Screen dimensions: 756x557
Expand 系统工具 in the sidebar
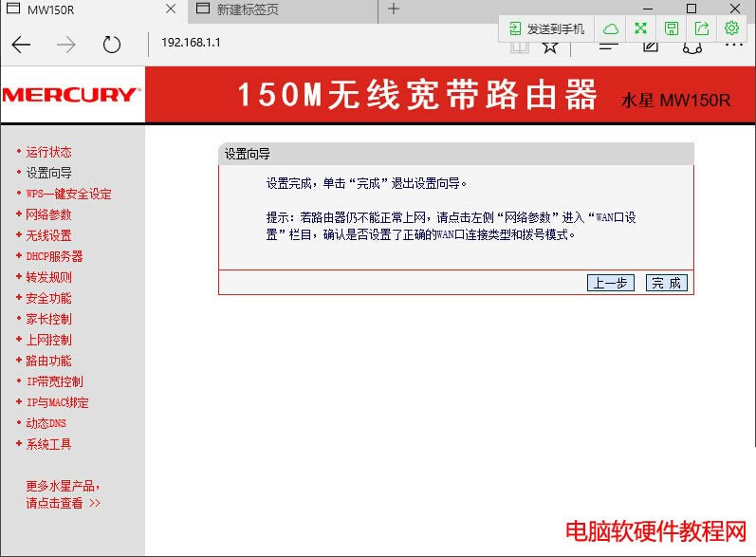coord(48,444)
